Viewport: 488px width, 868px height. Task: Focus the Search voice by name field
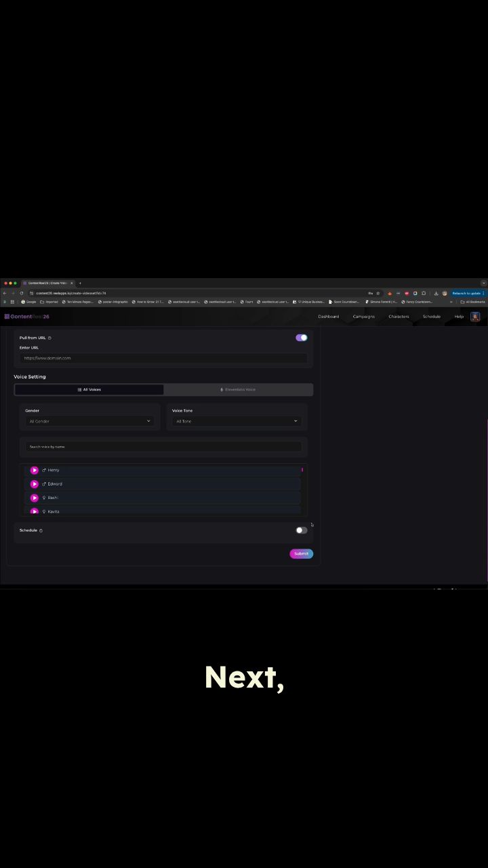(163, 447)
